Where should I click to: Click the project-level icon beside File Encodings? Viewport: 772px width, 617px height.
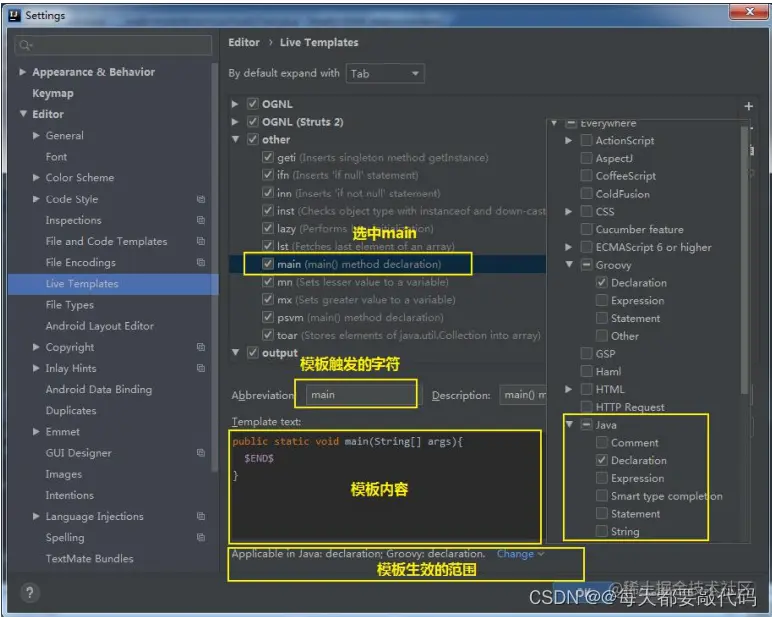point(201,262)
